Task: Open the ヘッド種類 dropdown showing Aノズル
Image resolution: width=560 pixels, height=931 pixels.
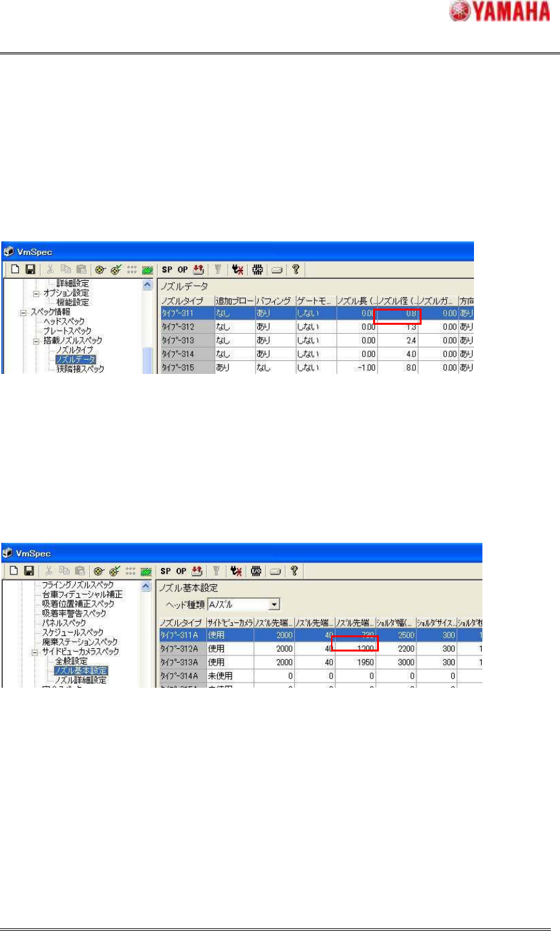Action: [x=274, y=604]
